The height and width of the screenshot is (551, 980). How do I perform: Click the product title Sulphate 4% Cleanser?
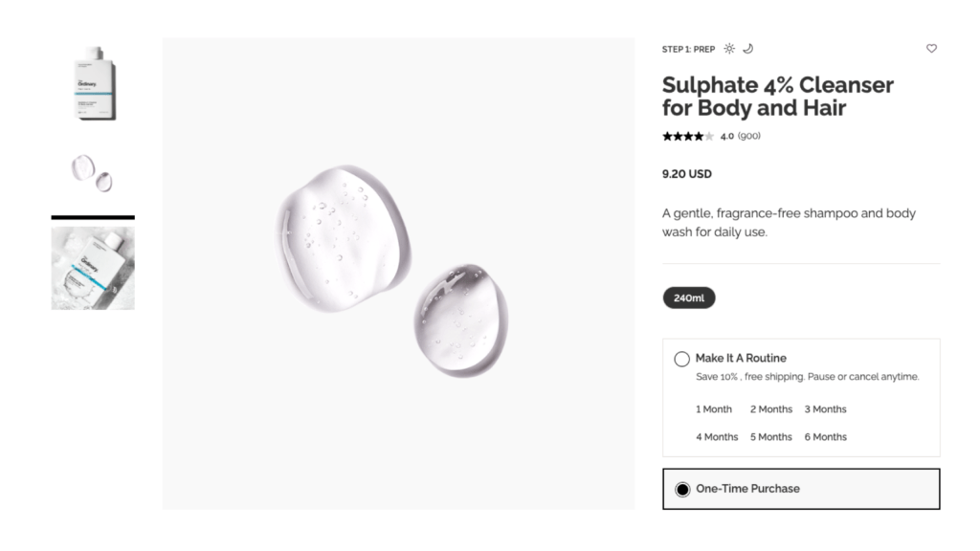coord(777,96)
